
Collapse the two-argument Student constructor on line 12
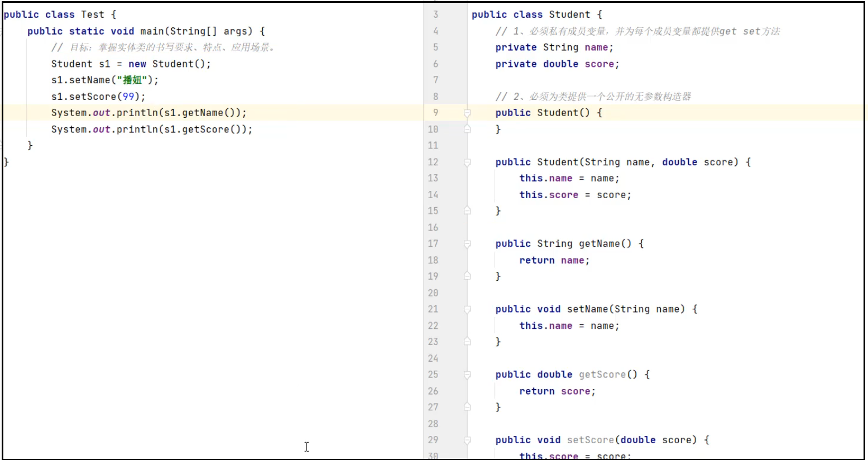coord(467,162)
